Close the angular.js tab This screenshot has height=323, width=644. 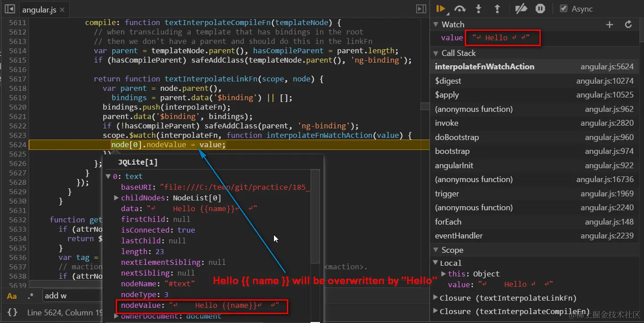click(62, 9)
